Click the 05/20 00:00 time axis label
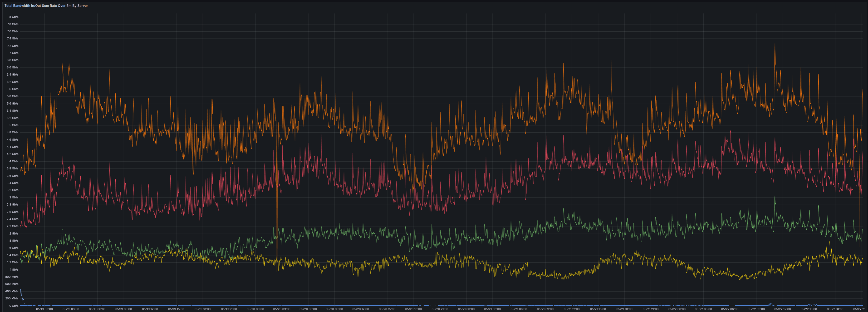The height and width of the screenshot is (312, 868). point(255,309)
